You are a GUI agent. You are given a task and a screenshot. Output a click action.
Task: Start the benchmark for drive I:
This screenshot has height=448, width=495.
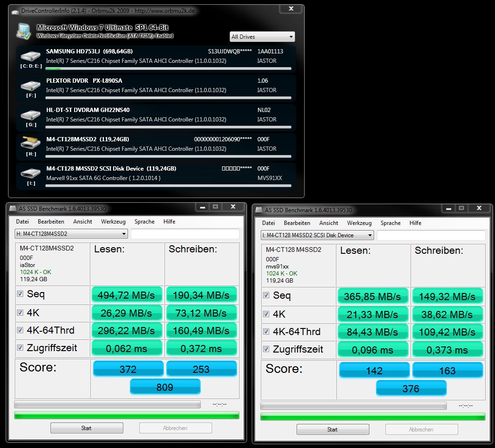click(x=333, y=430)
